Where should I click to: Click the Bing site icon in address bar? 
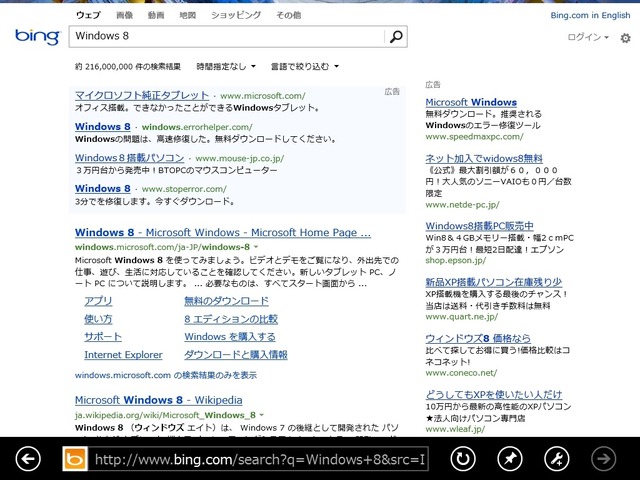point(75,459)
